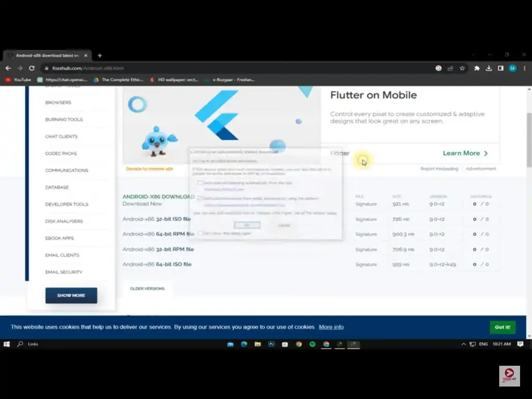Open the Chrome profile avatar
Viewport: 532px width, 399px height.
tap(513, 68)
